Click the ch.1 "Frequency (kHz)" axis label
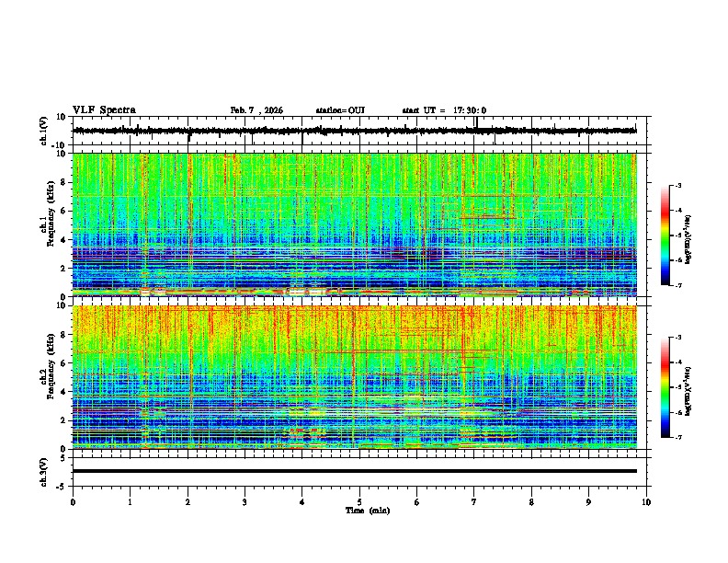The image size is (728, 563). [51, 213]
